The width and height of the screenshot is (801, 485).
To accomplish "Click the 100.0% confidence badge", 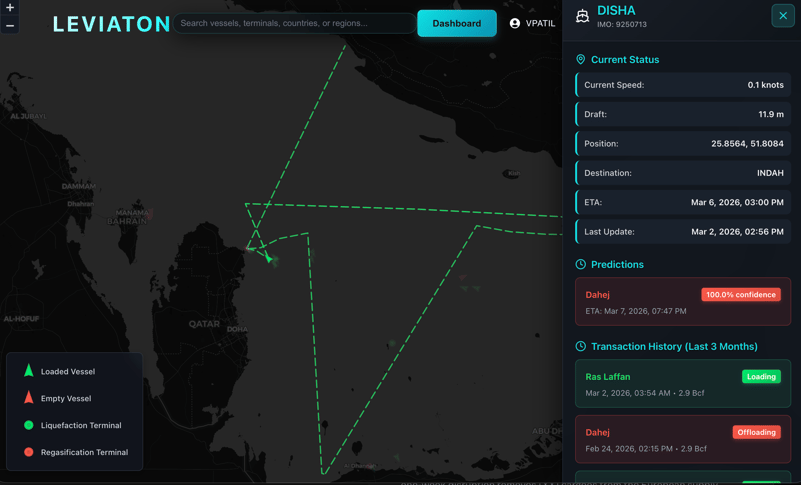I will pos(740,295).
